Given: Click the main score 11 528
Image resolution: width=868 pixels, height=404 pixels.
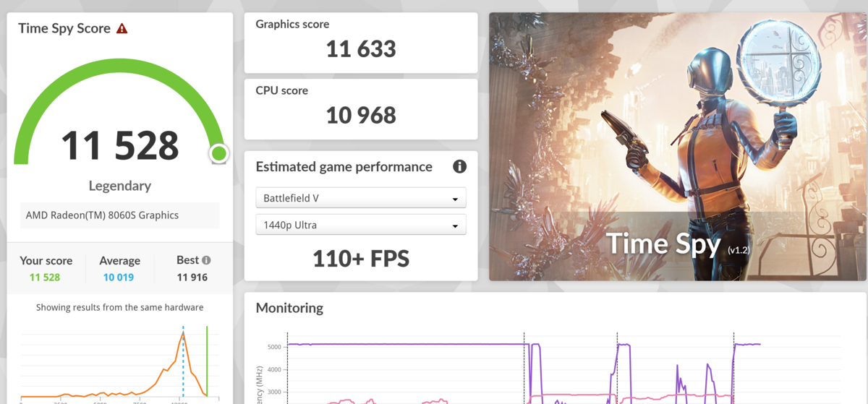Looking at the screenshot, I should (x=119, y=146).
